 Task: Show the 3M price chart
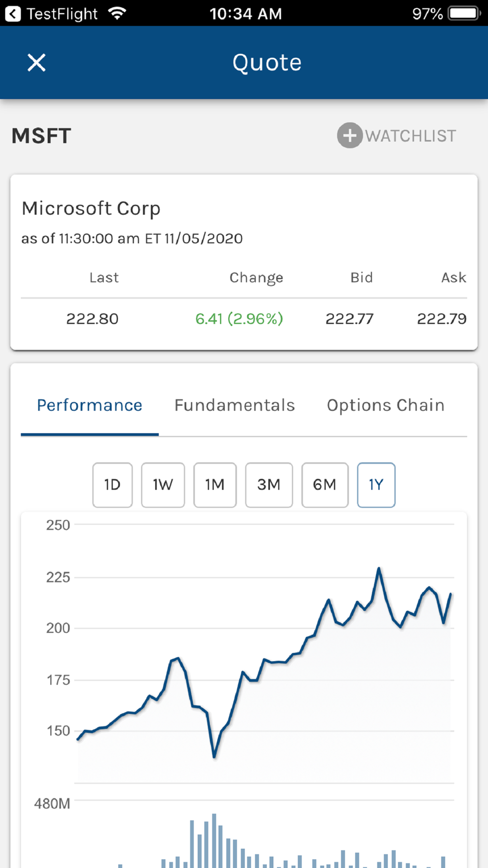pos(269,485)
